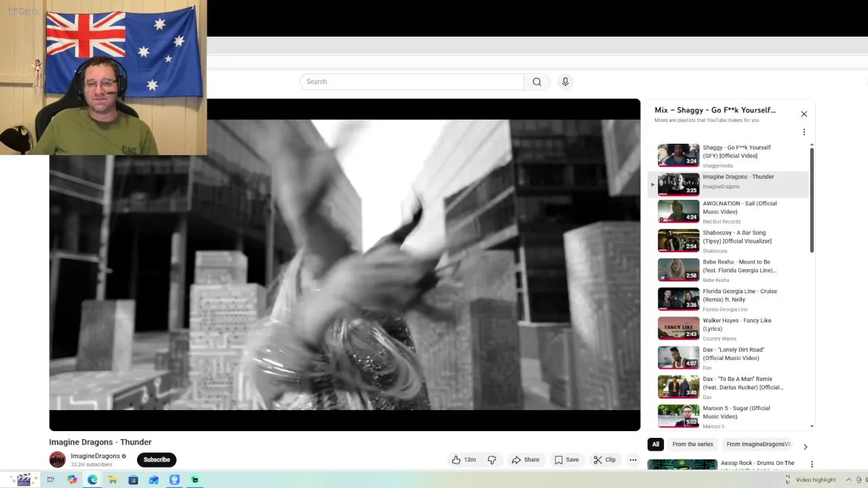Click the Shaggy video channel name shaggymedia
Image resolution: width=868 pixels, height=488 pixels.
(717, 165)
